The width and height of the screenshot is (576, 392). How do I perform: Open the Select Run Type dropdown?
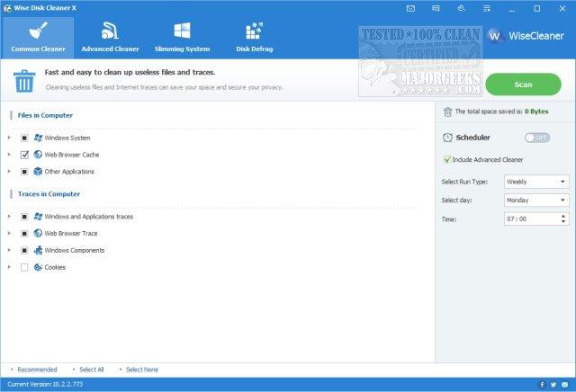[536, 182]
